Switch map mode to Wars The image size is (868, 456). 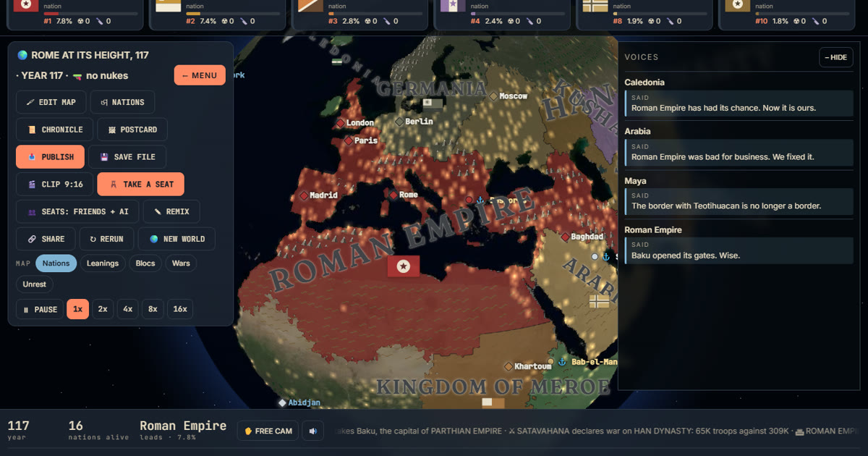[181, 263]
